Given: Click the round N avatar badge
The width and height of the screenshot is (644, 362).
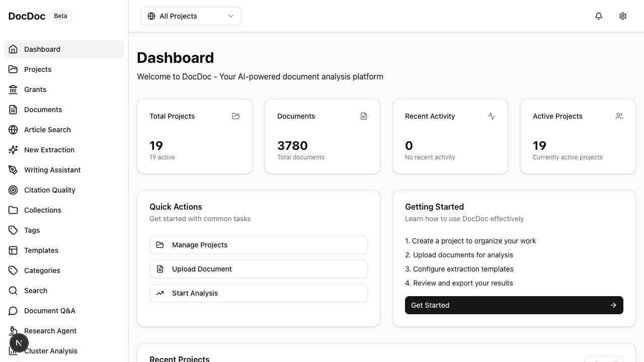Looking at the screenshot, I should click(19, 343).
